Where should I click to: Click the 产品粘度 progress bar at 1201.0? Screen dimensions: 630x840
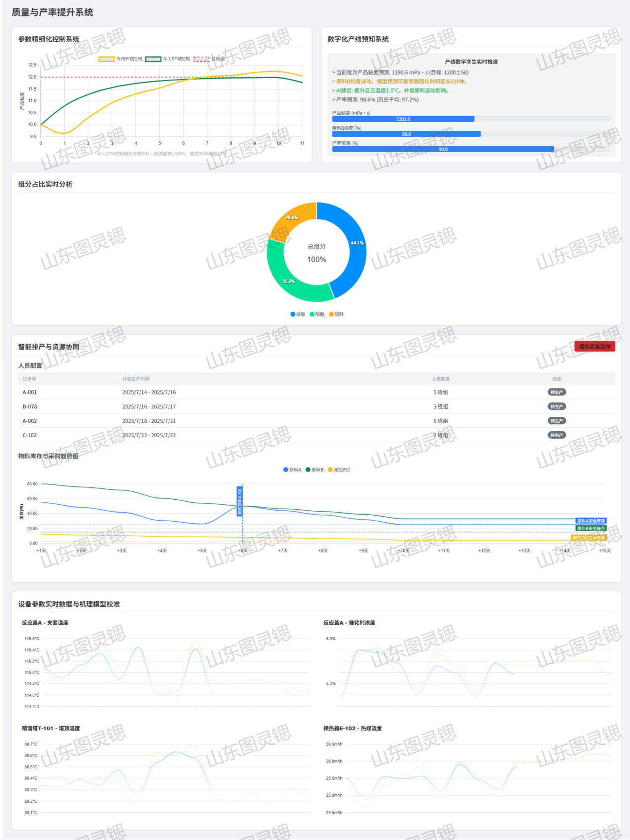click(403, 119)
